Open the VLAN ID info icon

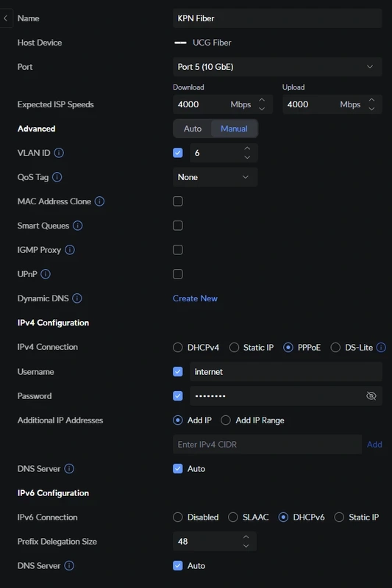tap(59, 153)
